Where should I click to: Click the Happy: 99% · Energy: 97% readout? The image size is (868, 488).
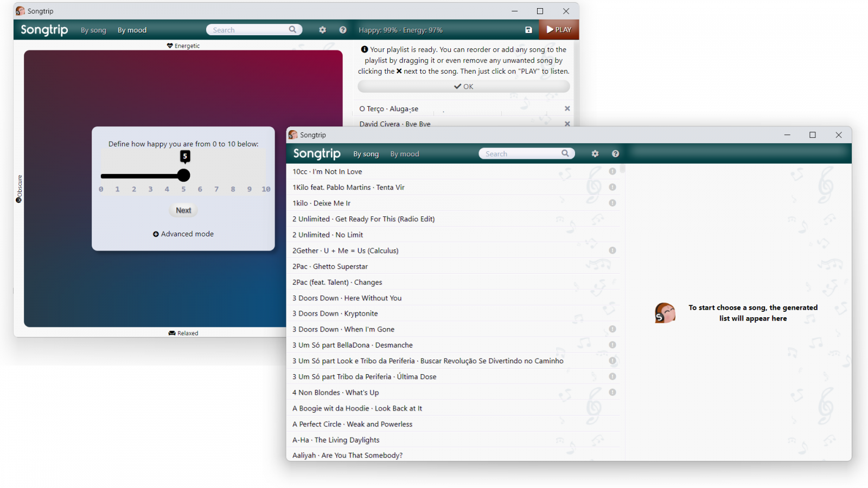point(400,30)
